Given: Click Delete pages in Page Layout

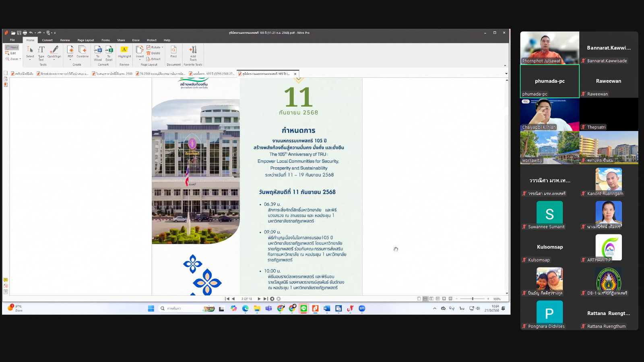Looking at the screenshot, I should click(x=153, y=53).
